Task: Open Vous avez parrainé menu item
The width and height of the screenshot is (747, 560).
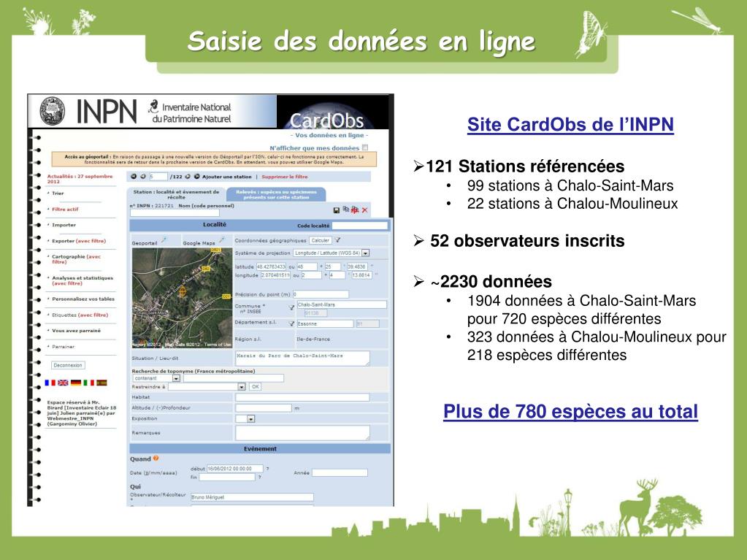Action: [76, 331]
